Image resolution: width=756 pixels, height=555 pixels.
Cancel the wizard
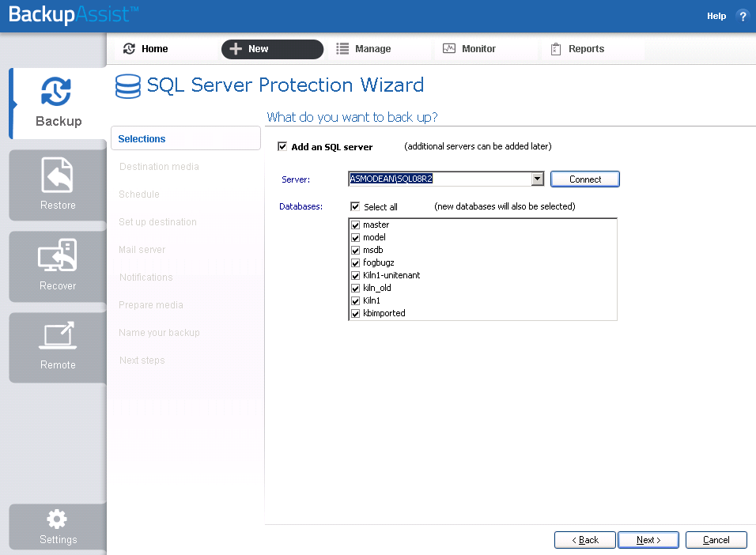click(716, 540)
